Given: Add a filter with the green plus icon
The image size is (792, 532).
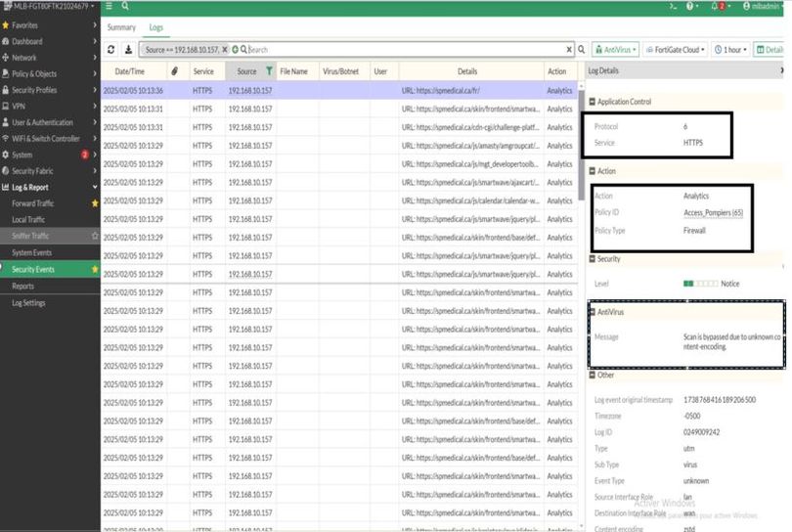Looking at the screenshot, I should [x=235, y=50].
